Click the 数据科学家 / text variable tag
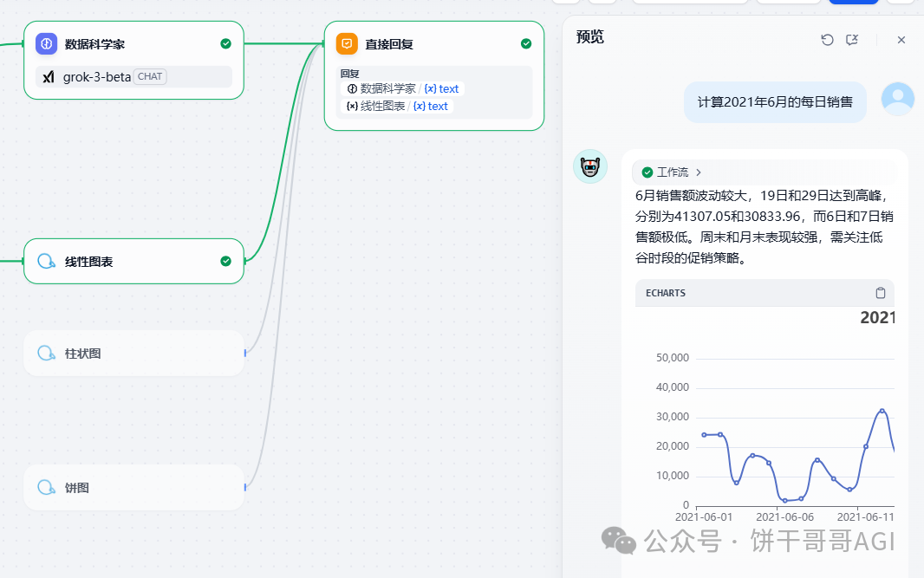 coord(402,88)
